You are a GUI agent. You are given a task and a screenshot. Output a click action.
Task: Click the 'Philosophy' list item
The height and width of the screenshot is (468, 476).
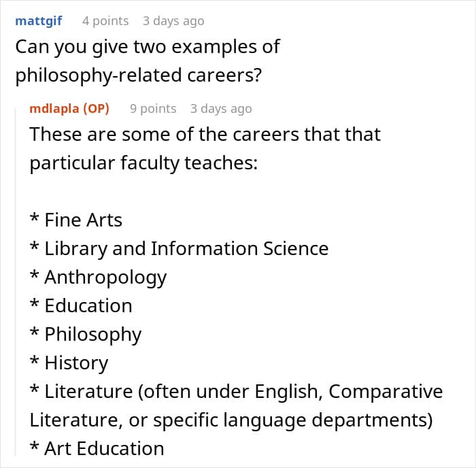click(x=86, y=335)
